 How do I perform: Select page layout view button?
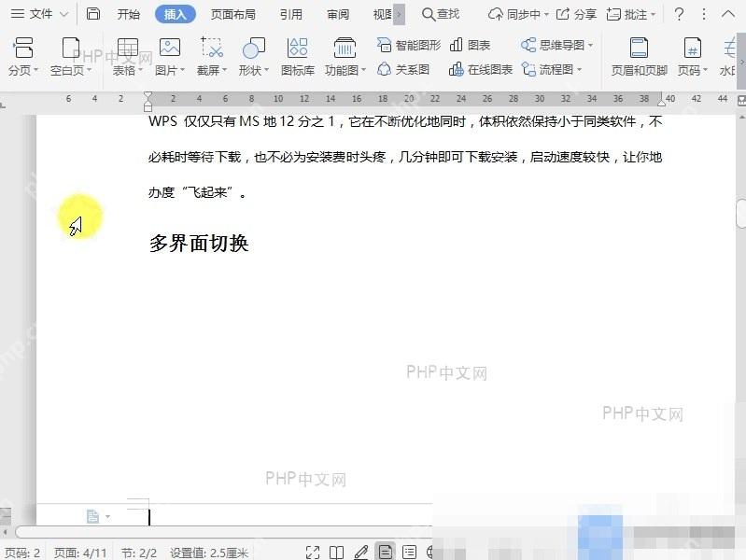coord(385,552)
